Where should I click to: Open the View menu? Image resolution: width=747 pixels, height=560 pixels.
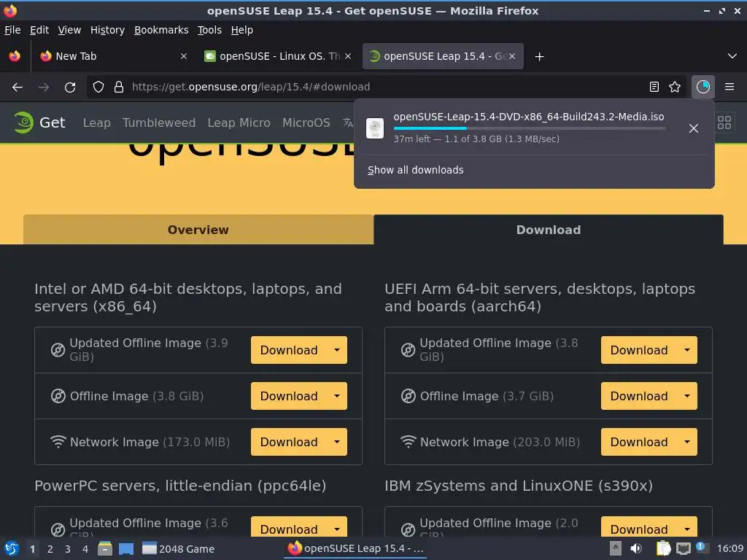pos(69,30)
